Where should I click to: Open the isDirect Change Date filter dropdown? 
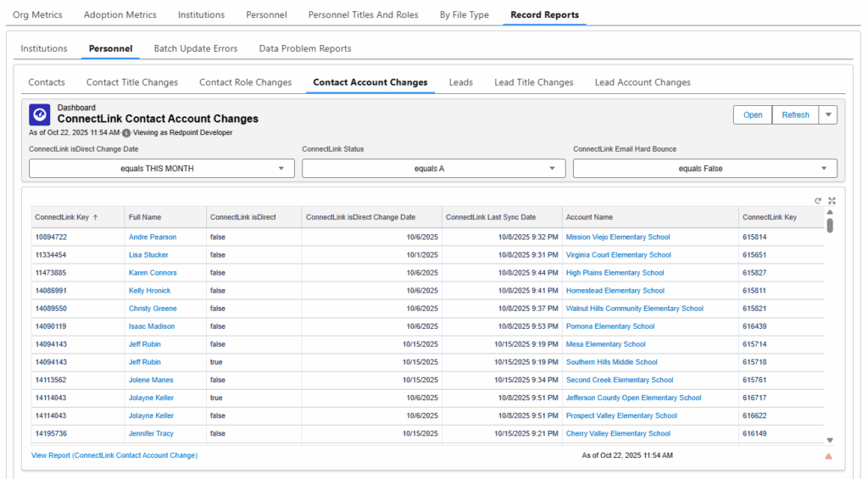click(162, 169)
